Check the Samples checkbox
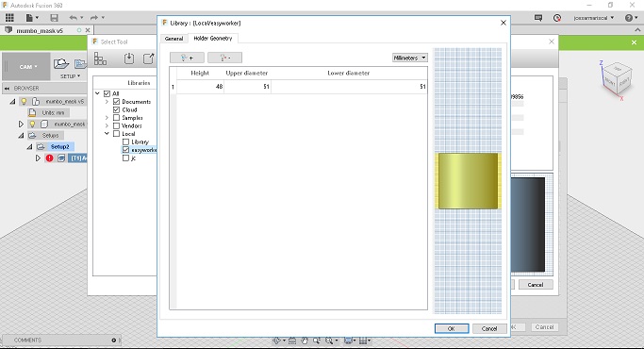 tap(116, 118)
